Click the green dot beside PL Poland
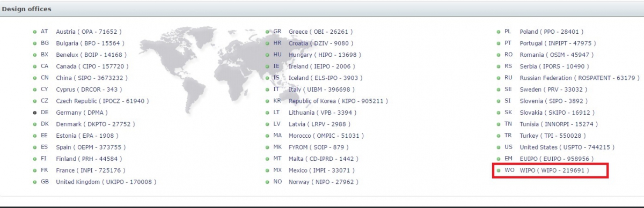Viewport: 644px width, 208px height. click(499, 32)
